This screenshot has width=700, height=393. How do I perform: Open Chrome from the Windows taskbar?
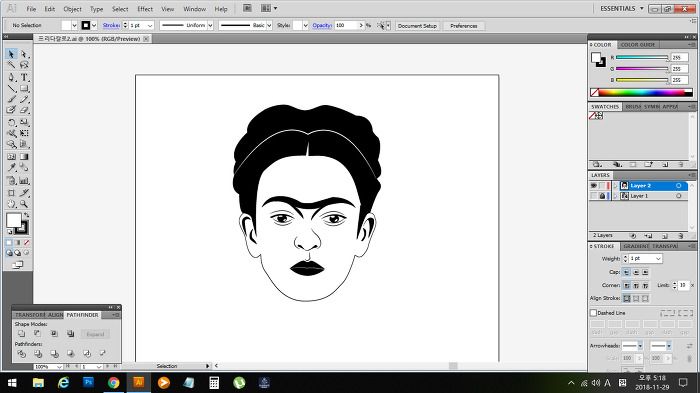point(113,383)
